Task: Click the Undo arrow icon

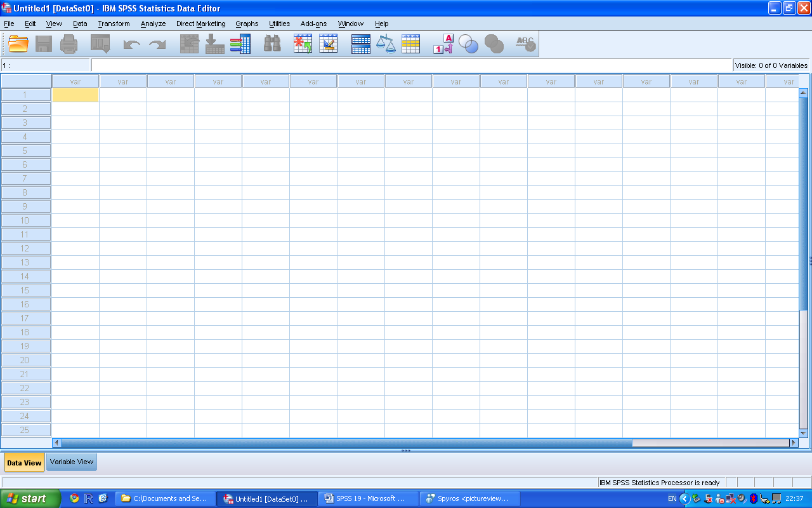Action: tap(131, 44)
